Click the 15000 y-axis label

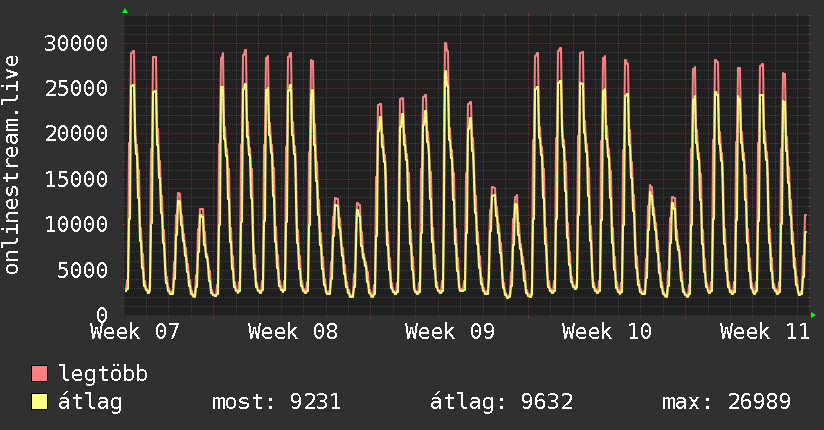point(76,179)
